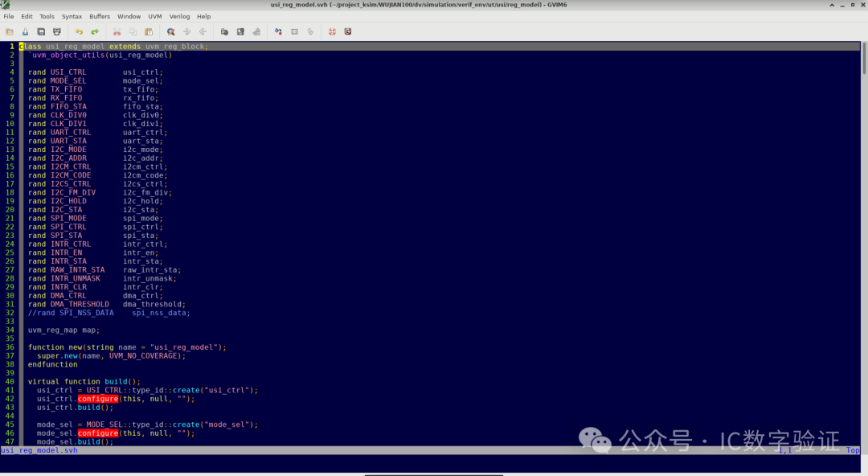Save the current buffer via toolbar icon

[x=25, y=31]
